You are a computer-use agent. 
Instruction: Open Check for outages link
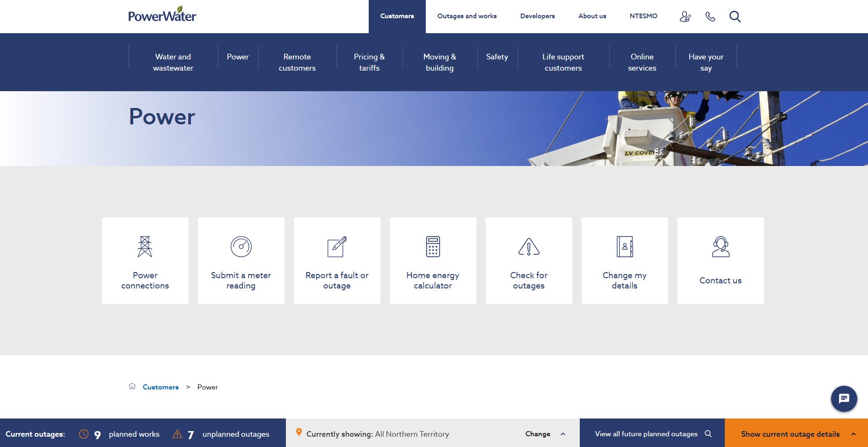click(529, 281)
